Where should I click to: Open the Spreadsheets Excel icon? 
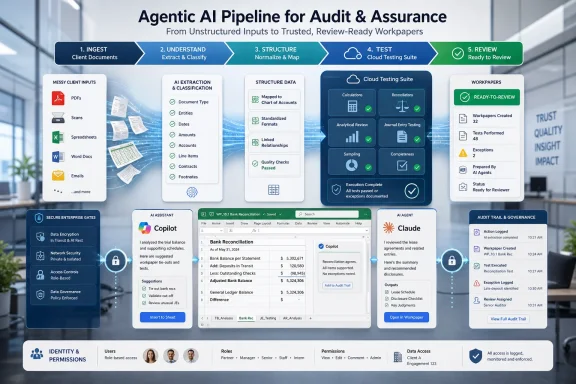click(x=58, y=137)
